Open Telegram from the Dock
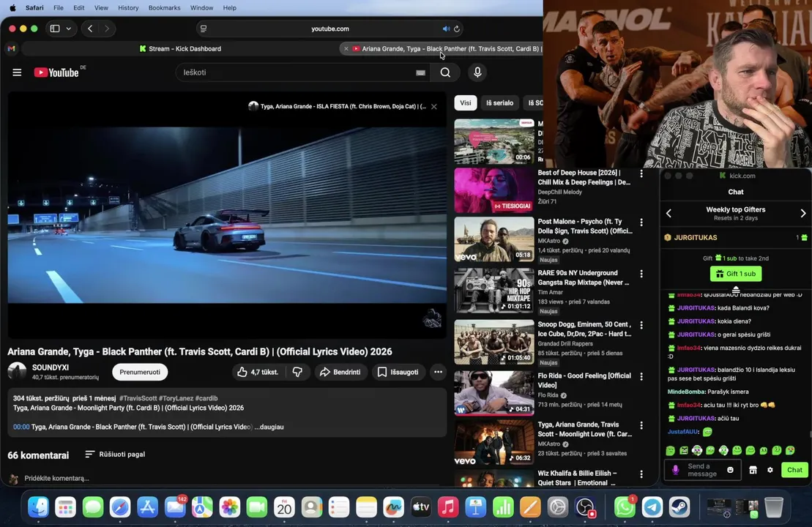This screenshot has height=527, width=812. [x=652, y=507]
